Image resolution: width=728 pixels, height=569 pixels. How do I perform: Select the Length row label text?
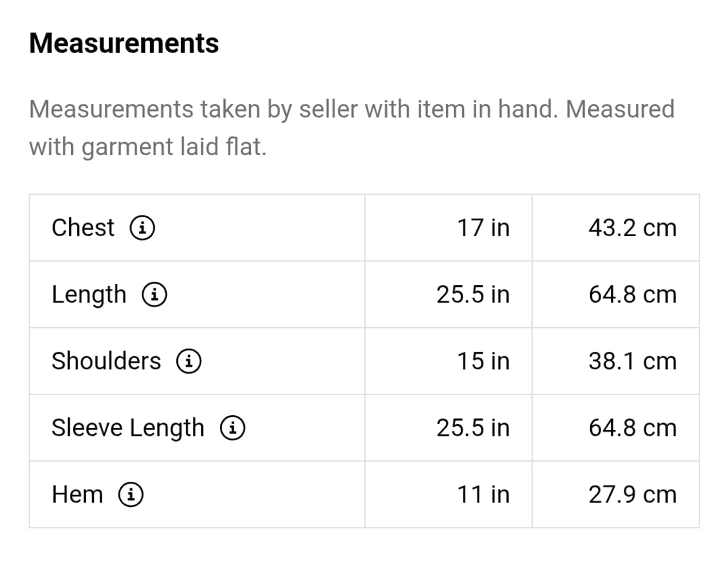(x=89, y=295)
